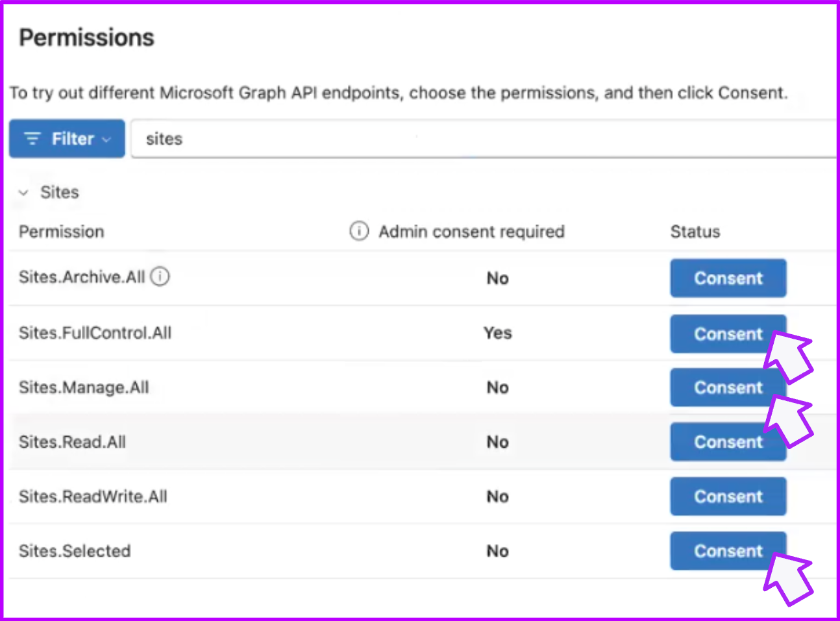Click info icon next to Sites.Archive.All
The image size is (840, 621).
point(160,276)
